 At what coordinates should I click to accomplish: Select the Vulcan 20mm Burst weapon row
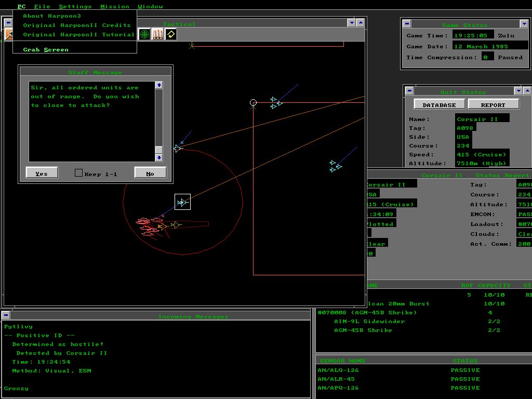pyautogui.click(x=448, y=303)
